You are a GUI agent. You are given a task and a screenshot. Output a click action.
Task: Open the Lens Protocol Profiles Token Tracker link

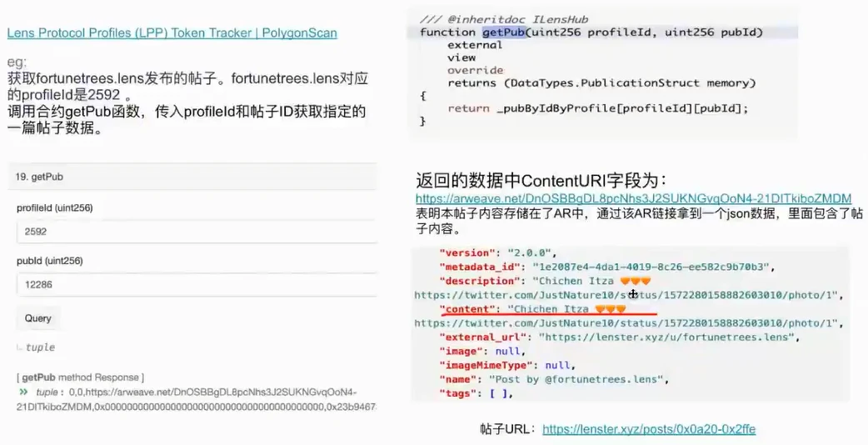coord(172,33)
